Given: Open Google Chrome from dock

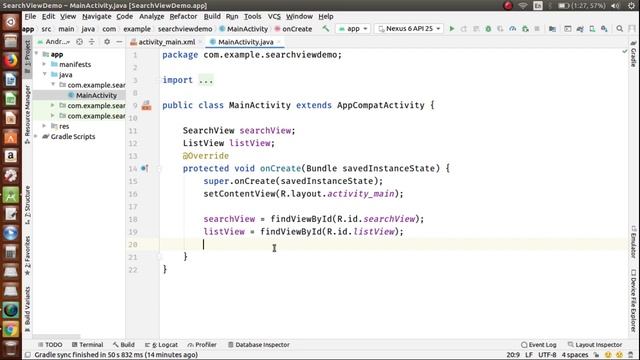Looking at the screenshot, I should 11,329.
